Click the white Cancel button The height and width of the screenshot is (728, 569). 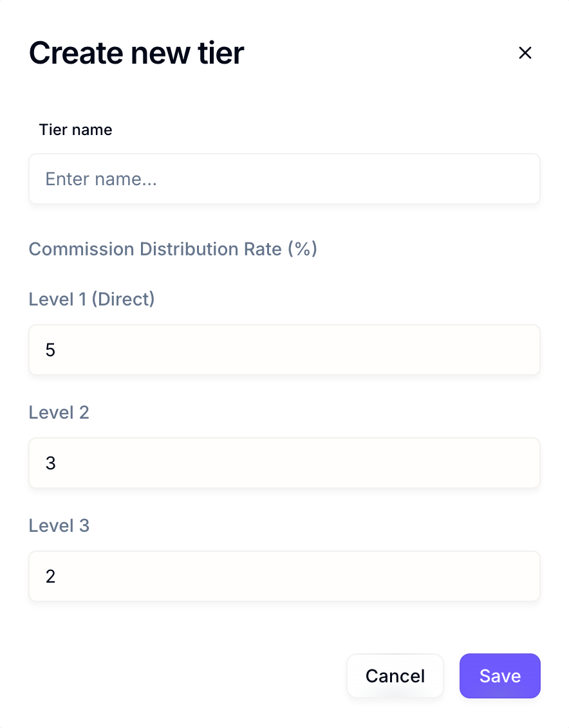point(395,676)
